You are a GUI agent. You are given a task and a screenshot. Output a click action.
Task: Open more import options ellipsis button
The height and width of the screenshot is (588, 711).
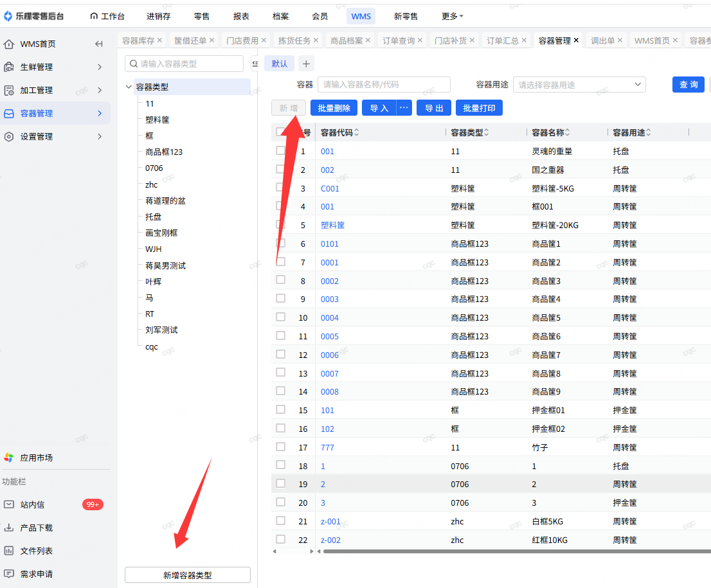pos(404,108)
